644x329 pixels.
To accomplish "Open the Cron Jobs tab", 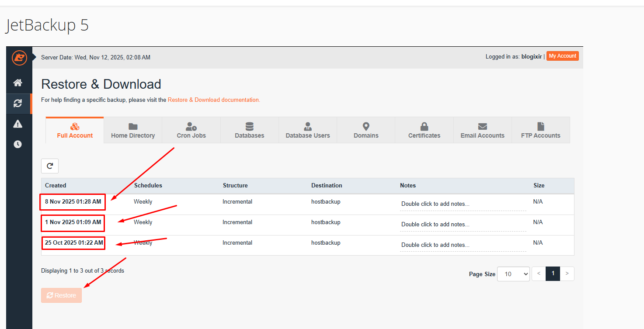I will coord(191,130).
